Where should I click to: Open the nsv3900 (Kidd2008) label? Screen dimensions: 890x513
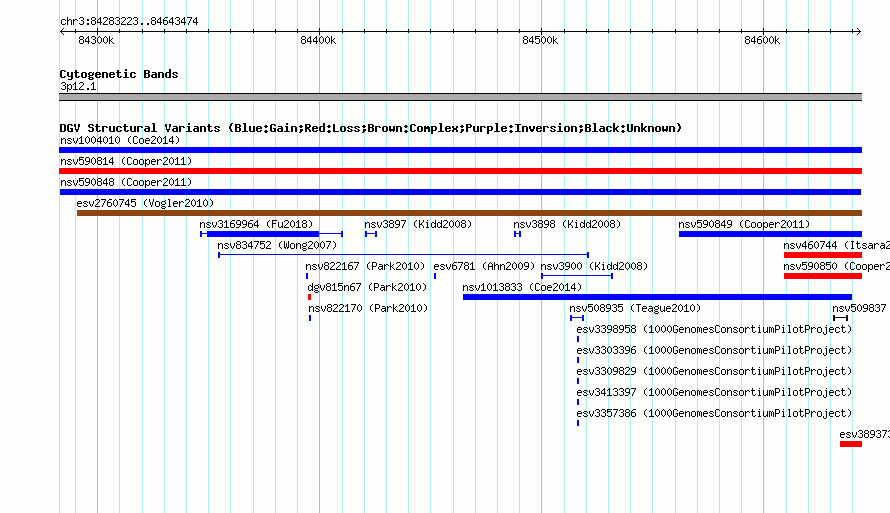pyautogui.click(x=594, y=266)
